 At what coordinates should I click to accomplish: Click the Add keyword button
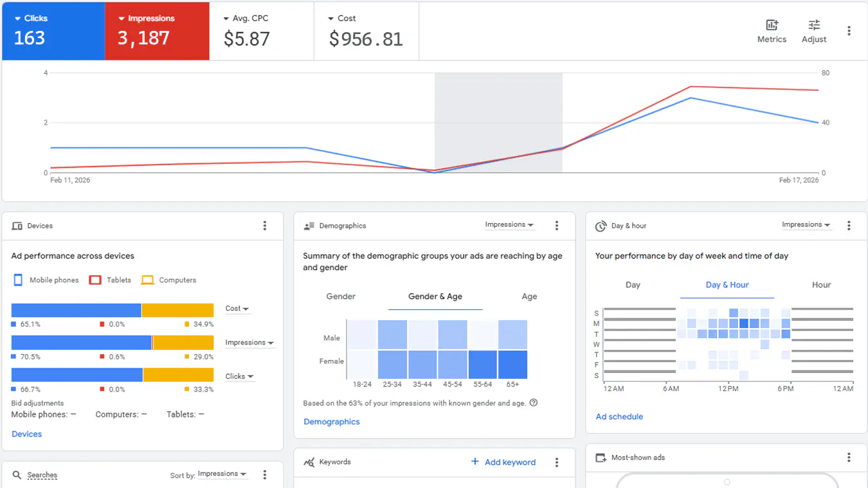[x=503, y=462]
